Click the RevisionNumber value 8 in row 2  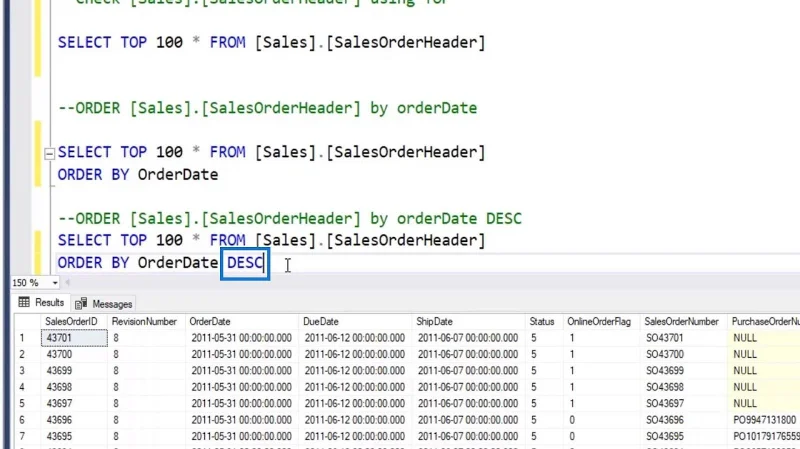pos(146,354)
